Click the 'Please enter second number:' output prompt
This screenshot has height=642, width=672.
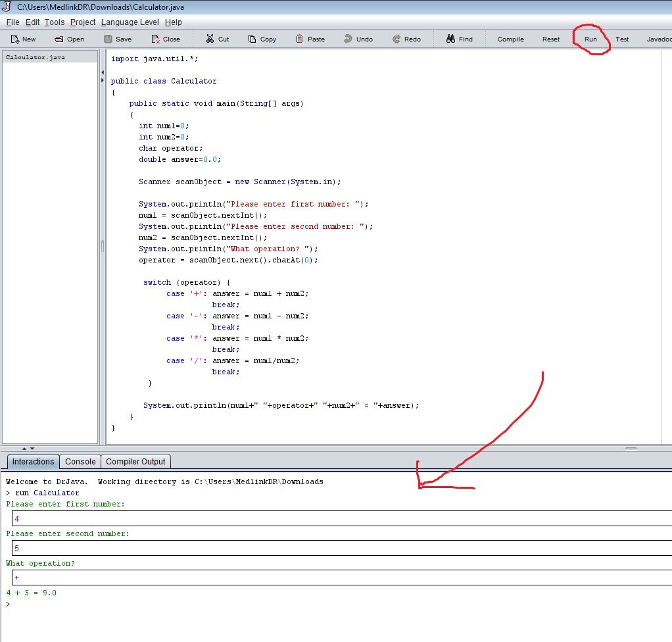pos(68,533)
